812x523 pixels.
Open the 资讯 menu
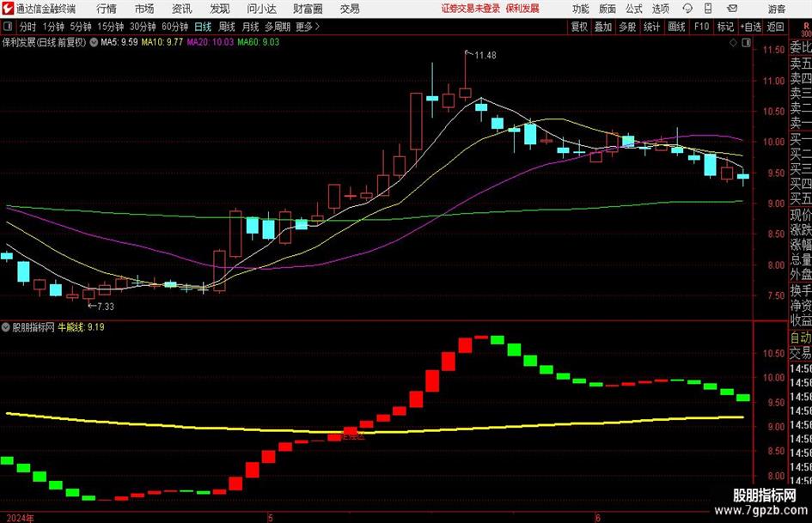click(x=182, y=9)
